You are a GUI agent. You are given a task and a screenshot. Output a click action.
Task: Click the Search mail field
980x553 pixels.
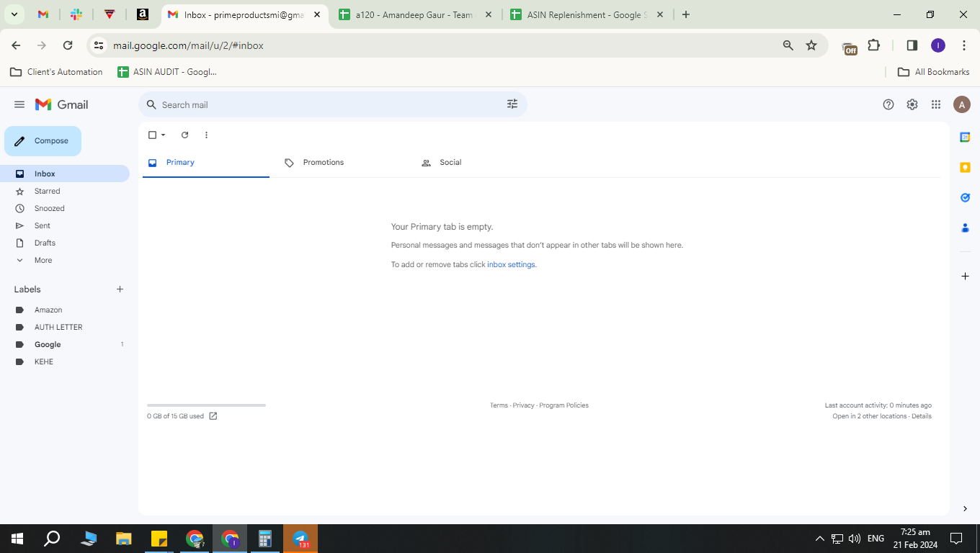[x=332, y=104]
